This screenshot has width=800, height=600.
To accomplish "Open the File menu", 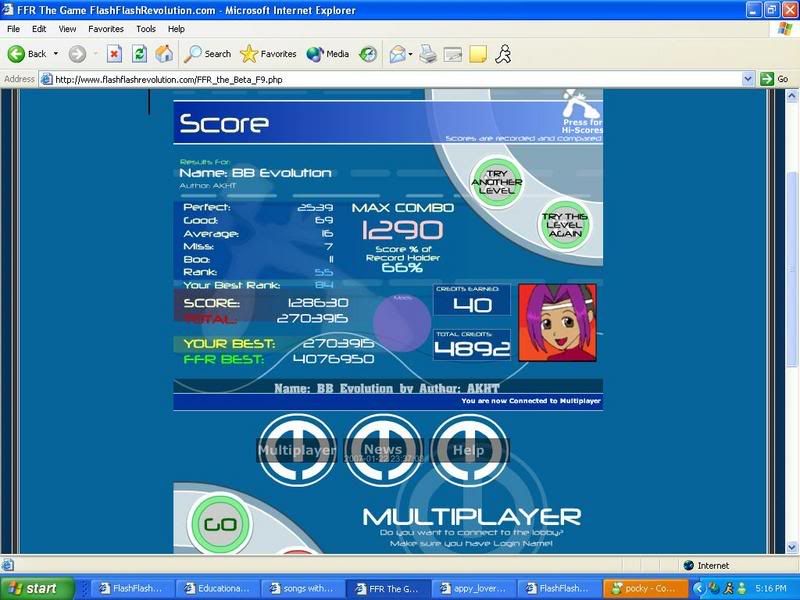I will click(x=13, y=29).
